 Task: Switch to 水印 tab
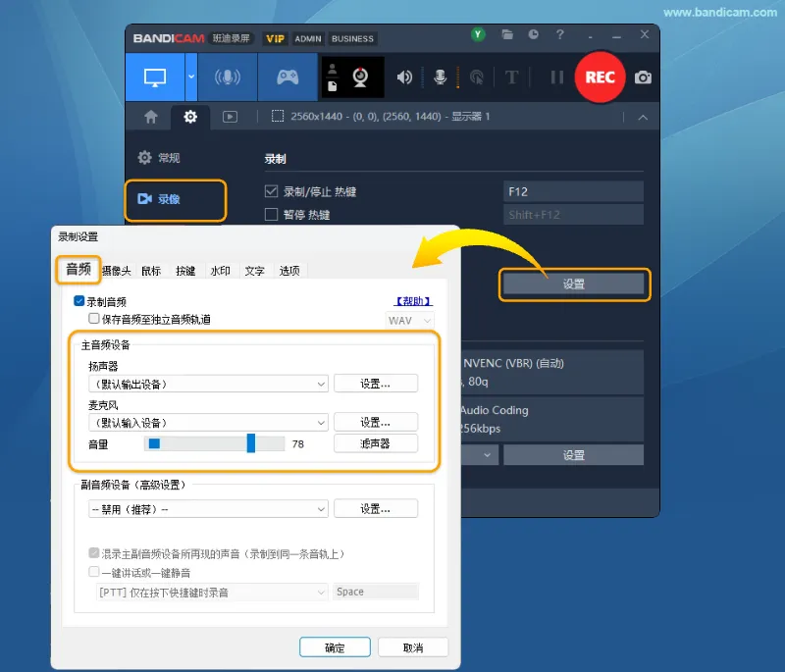point(220,271)
